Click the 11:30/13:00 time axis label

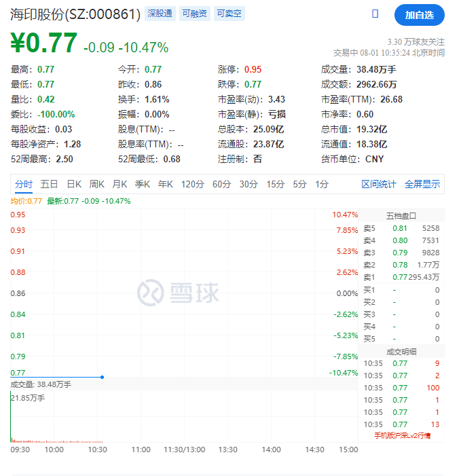pyautogui.click(x=184, y=450)
